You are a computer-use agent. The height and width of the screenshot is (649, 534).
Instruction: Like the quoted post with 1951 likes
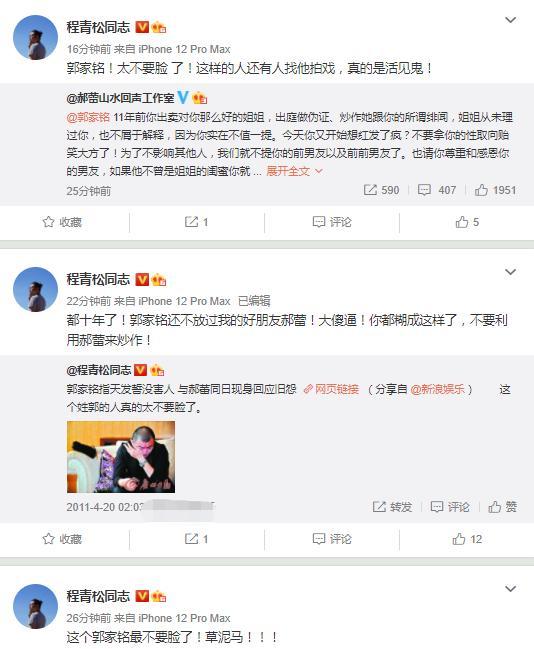point(495,190)
